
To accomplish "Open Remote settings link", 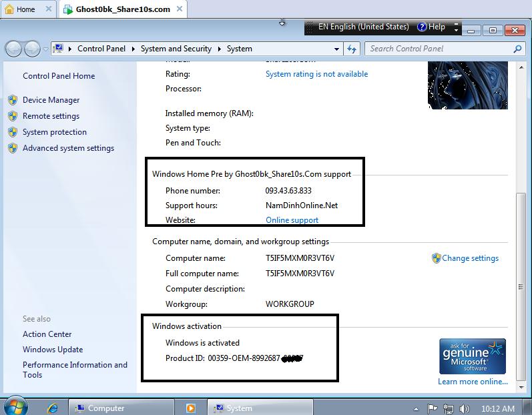I will click(x=51, y=116).
